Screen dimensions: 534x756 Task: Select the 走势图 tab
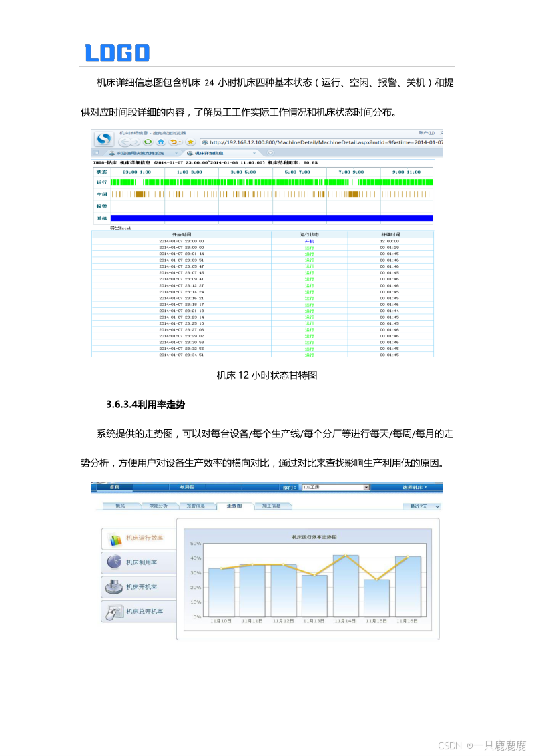tap(234, 506)
